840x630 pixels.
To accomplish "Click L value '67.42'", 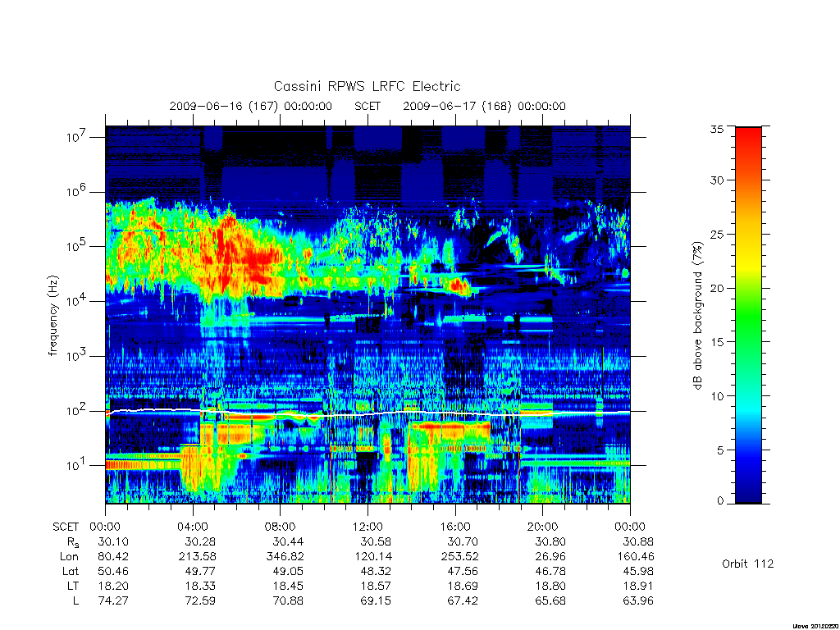I will (463, 601).
